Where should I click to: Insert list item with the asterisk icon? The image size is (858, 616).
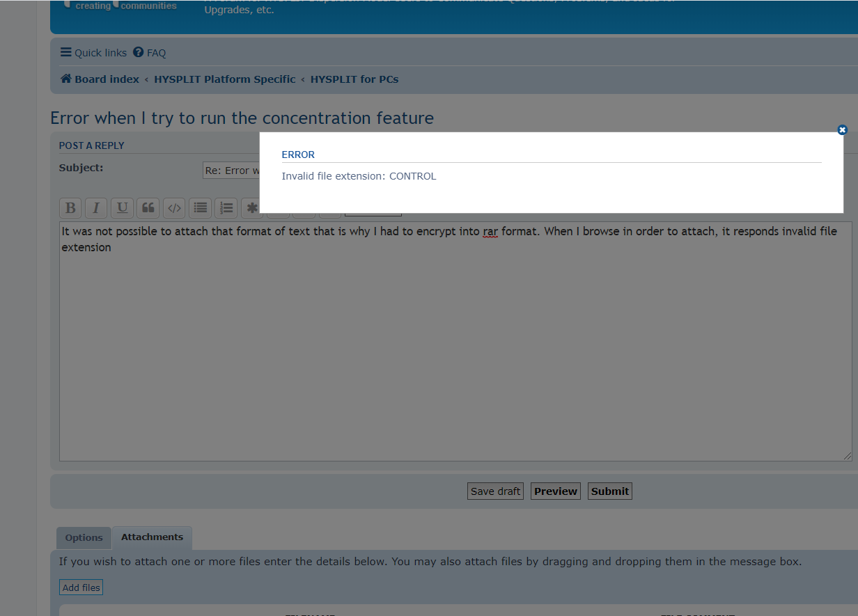pos(251,207)
